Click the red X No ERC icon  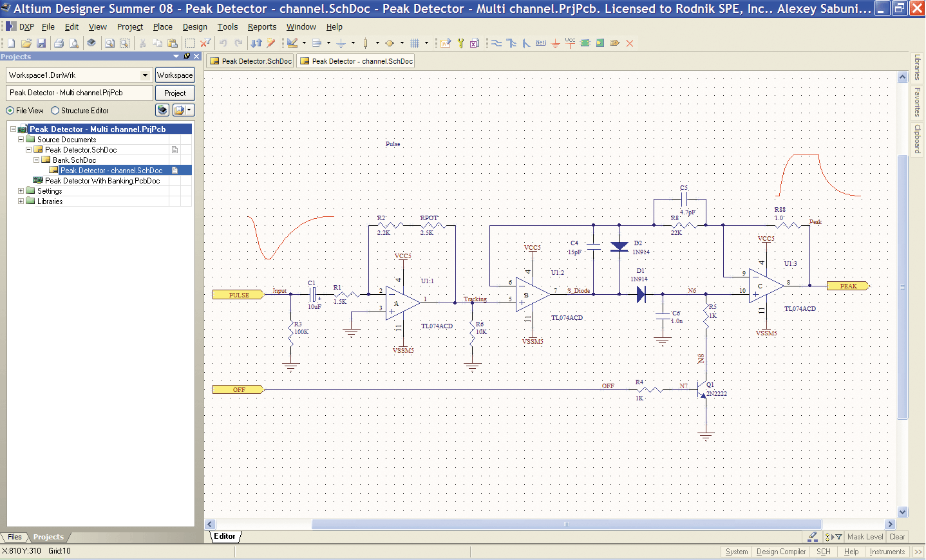coord(630,43)
